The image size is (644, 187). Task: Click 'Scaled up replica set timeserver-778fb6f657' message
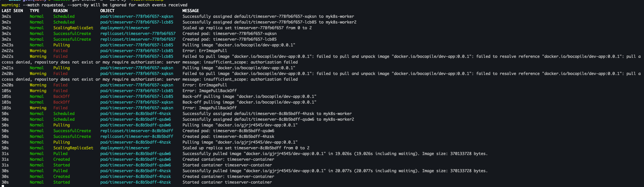tap(247, 28)
